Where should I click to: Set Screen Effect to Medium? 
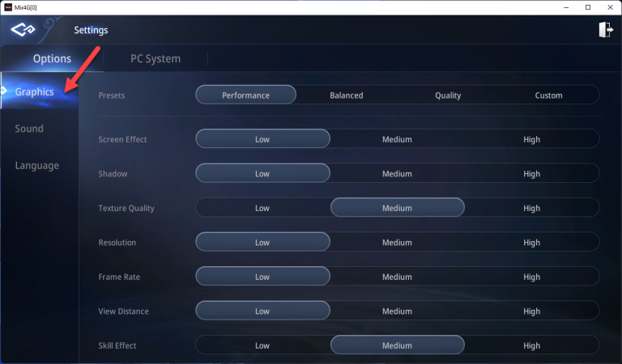(397, 139)
